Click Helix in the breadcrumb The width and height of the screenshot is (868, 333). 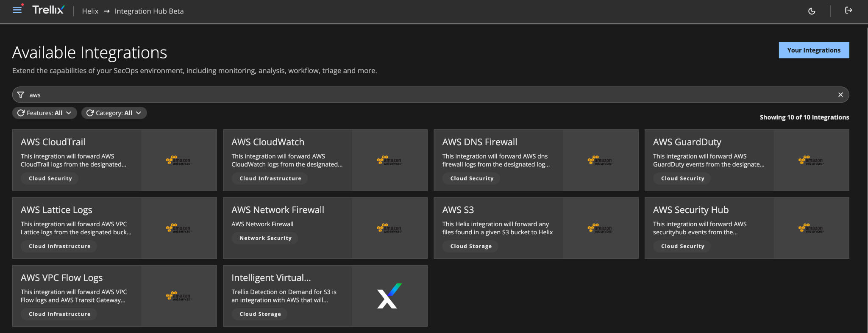coord(90,11)
